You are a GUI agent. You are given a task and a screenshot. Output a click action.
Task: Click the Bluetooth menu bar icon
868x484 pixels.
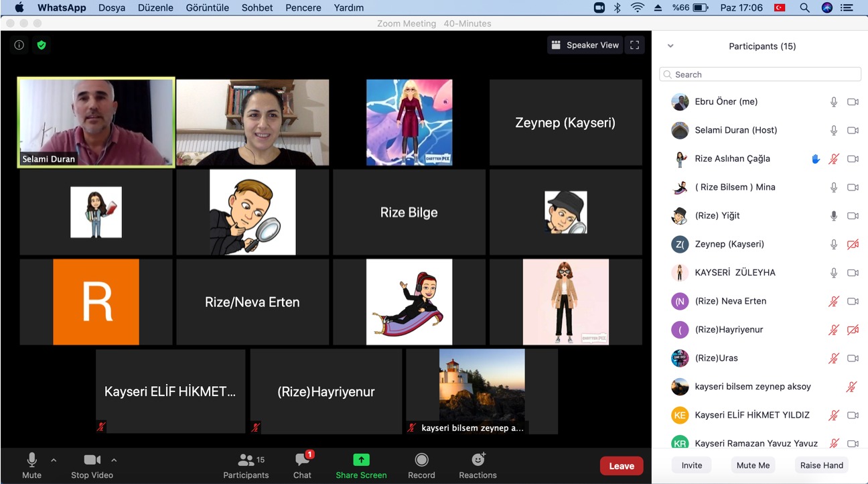(x=618, y=8)
